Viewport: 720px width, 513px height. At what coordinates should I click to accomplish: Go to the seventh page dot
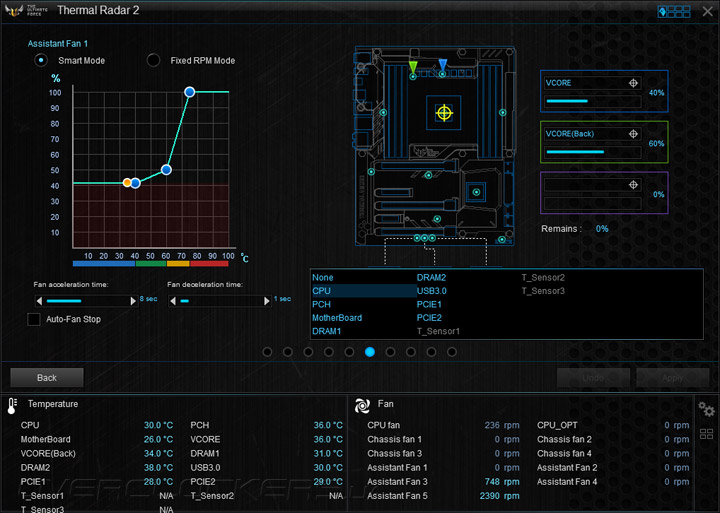[390, 352]
